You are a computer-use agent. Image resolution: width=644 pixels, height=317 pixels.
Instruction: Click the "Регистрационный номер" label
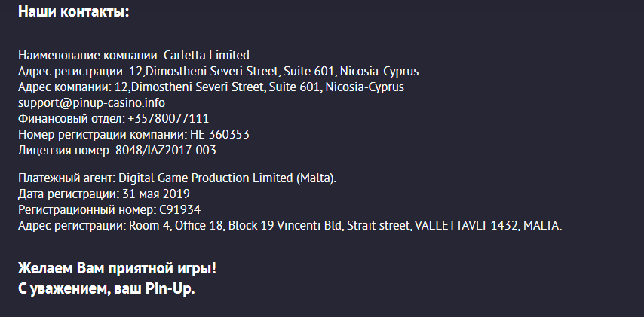[x=86, y=209]
